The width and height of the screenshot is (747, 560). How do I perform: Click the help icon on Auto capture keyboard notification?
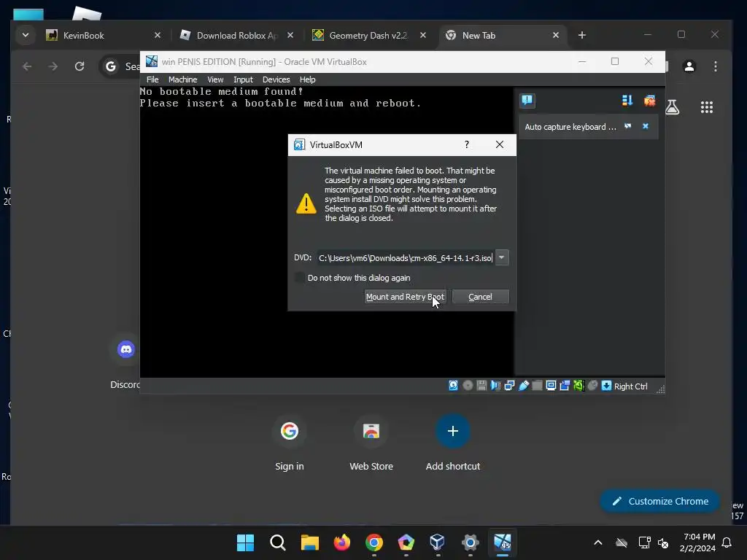coord(627,126)
